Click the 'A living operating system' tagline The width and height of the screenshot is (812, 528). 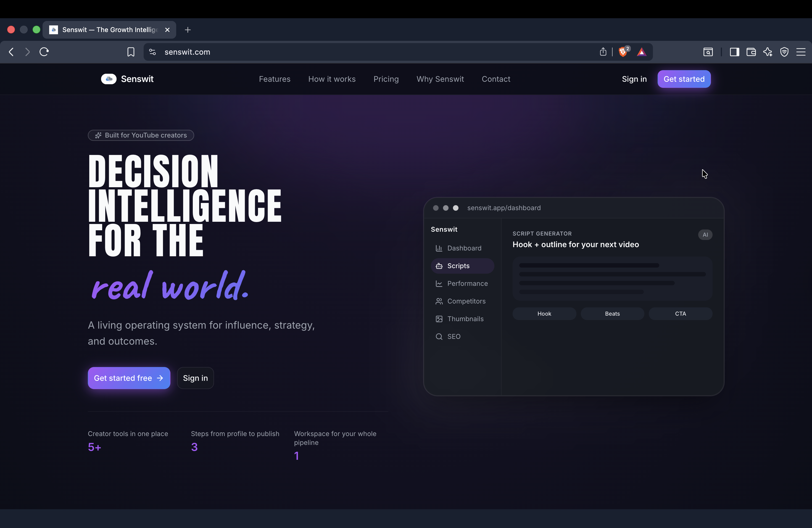coord(201,333)
